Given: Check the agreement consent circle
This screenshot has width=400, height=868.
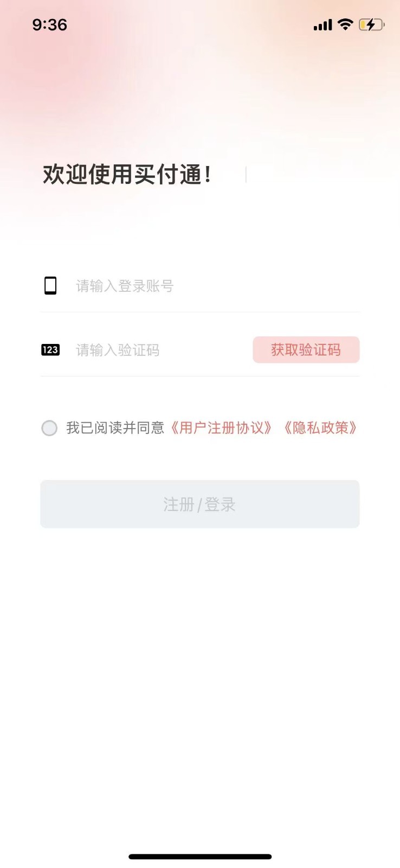Looking at the screenshot, I should (49, 428).
